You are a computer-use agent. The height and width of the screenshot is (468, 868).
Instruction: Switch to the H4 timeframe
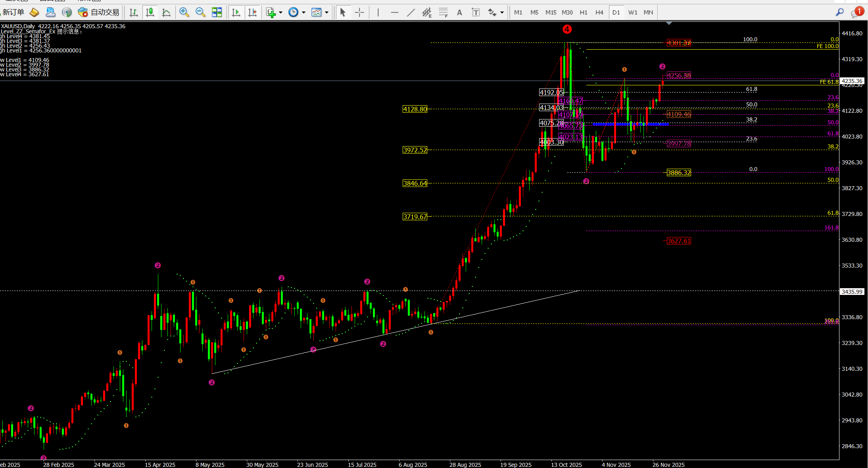click(x=599, y=12)
